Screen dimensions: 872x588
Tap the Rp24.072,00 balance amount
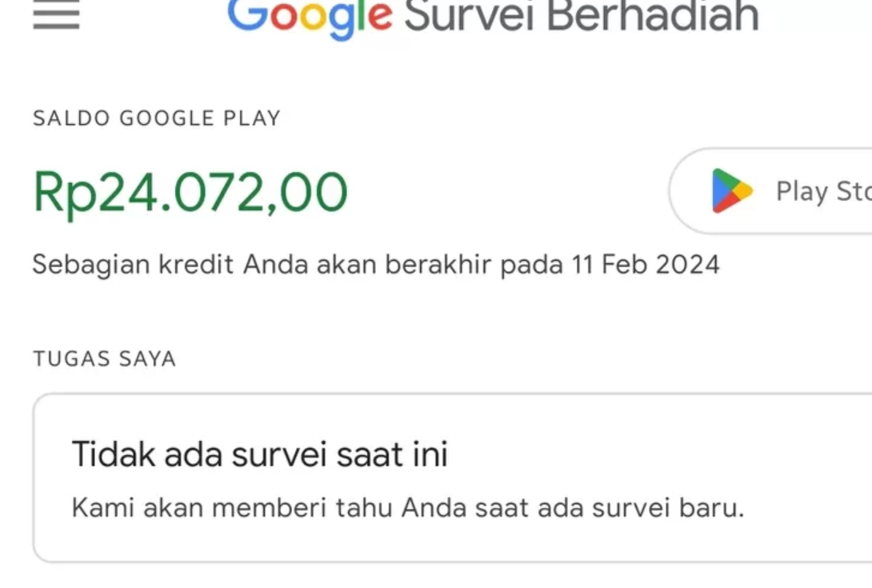(190, 193)
